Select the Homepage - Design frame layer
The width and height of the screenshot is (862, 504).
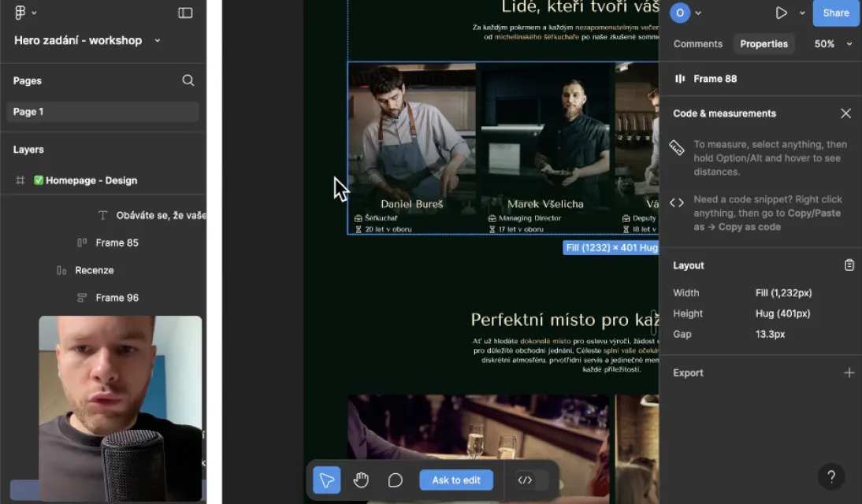[91, 180]
